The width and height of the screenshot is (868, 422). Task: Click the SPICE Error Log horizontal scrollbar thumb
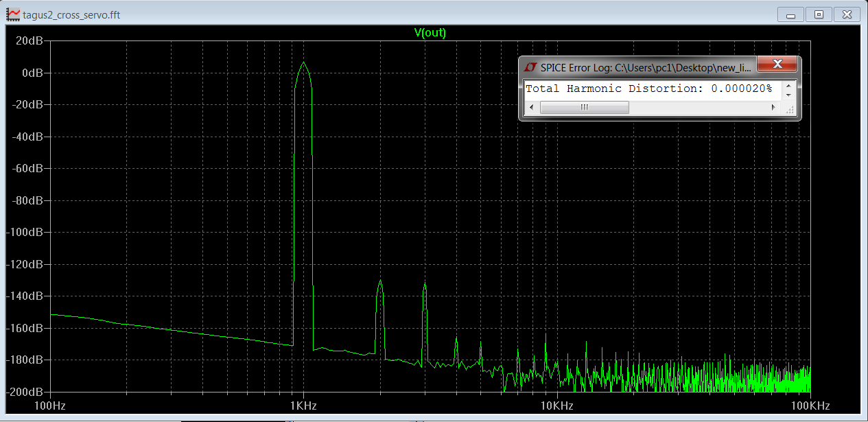pyautogui.click(x=584, y=107)
